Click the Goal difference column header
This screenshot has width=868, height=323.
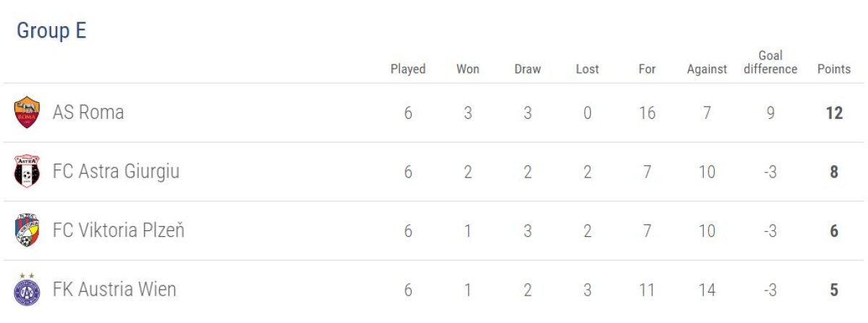tap(770, 63)
